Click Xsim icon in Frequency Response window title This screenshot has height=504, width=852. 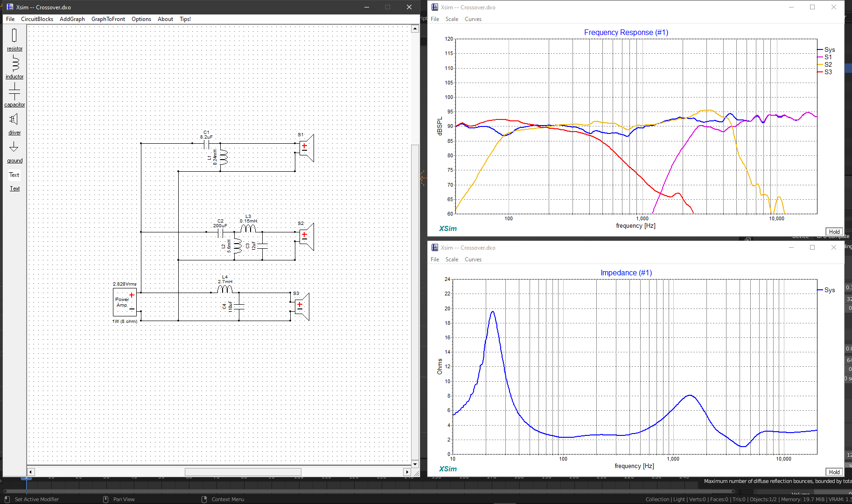click(434, 7)
